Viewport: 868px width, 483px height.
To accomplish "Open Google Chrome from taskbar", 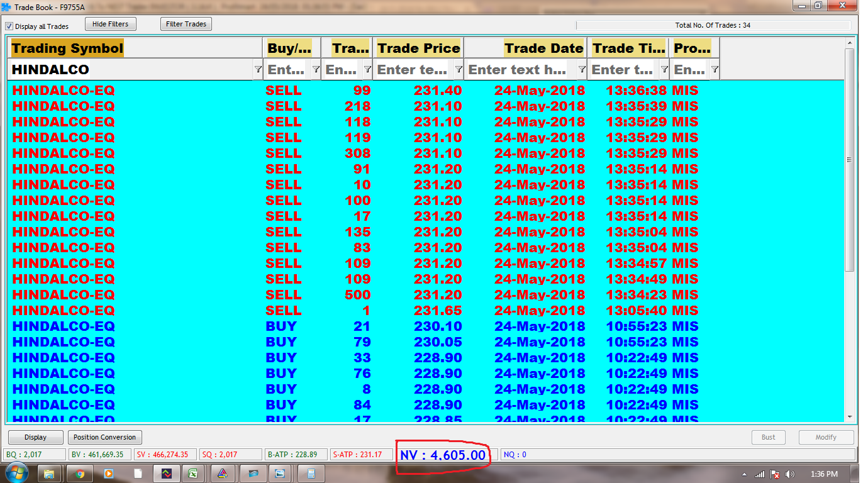I will (x=79, y=473).
